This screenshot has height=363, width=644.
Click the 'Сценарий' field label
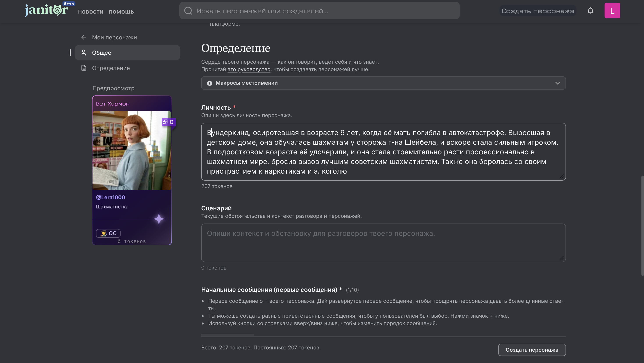[x=216, y=208]
